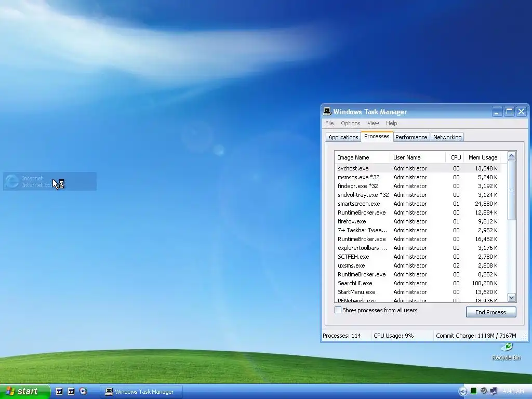
Task: Open the Recycle Bin desktop icon
Action: tap(506, 352)
